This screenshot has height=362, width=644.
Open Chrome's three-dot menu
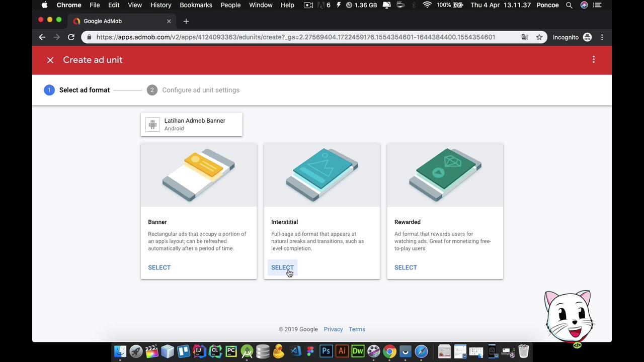coord(602,37)
